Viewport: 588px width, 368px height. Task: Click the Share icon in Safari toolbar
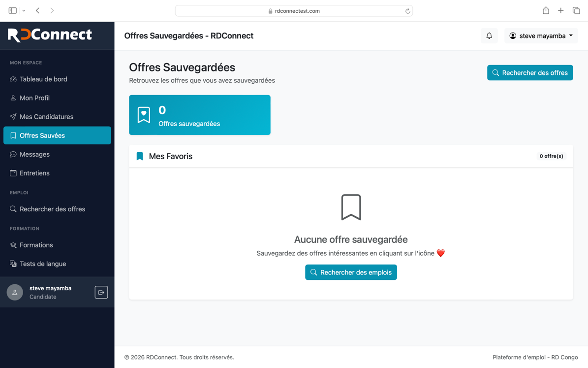point(545,10)
